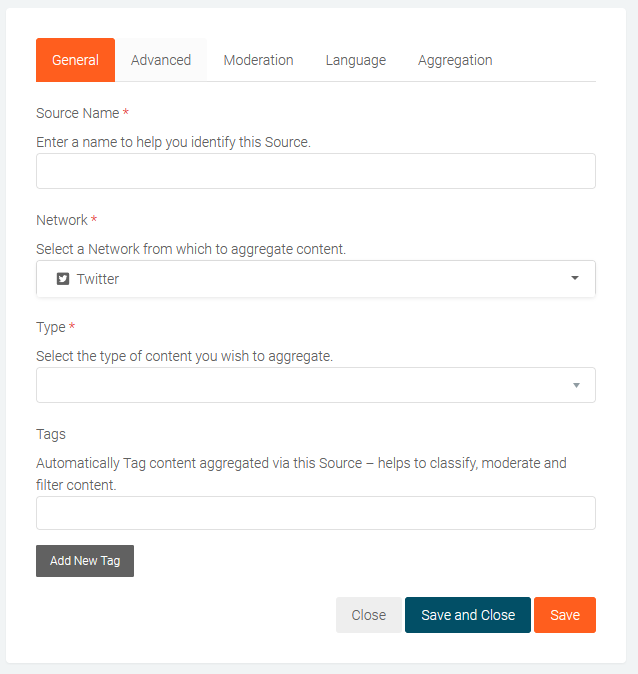
Task: Switch to the General tab
Action: click(75, 60)
